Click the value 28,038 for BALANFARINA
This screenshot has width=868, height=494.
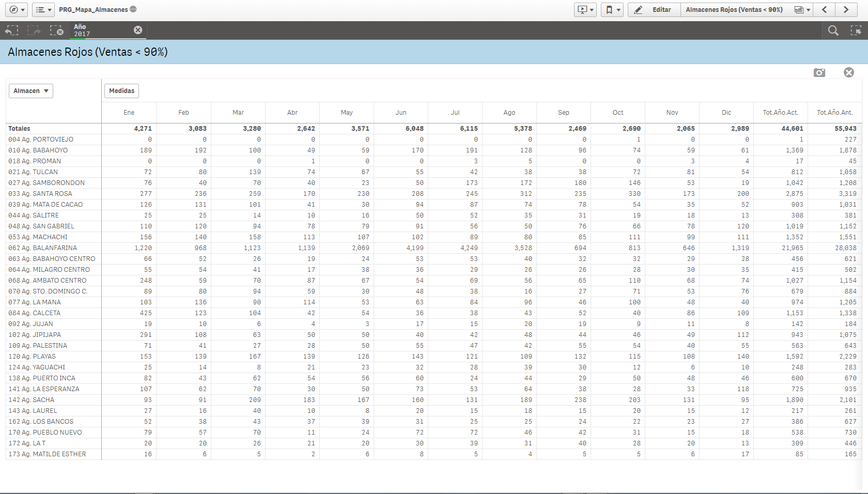point(846,248)
